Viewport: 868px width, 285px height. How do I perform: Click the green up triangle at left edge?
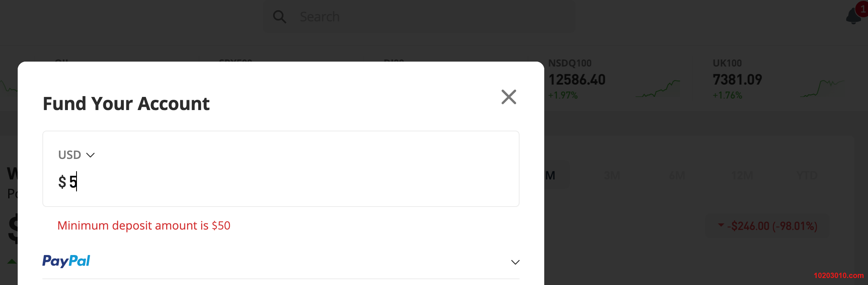(12, 261)
